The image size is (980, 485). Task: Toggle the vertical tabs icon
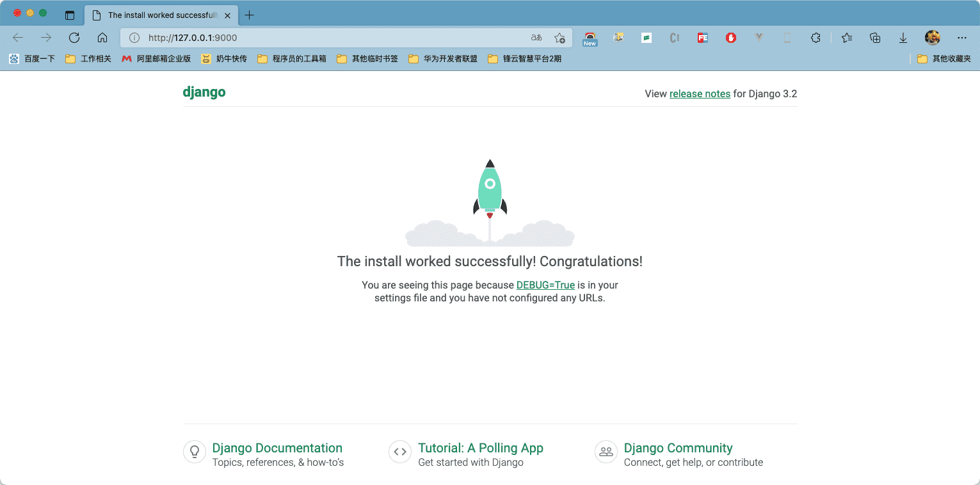coord(70,15)
